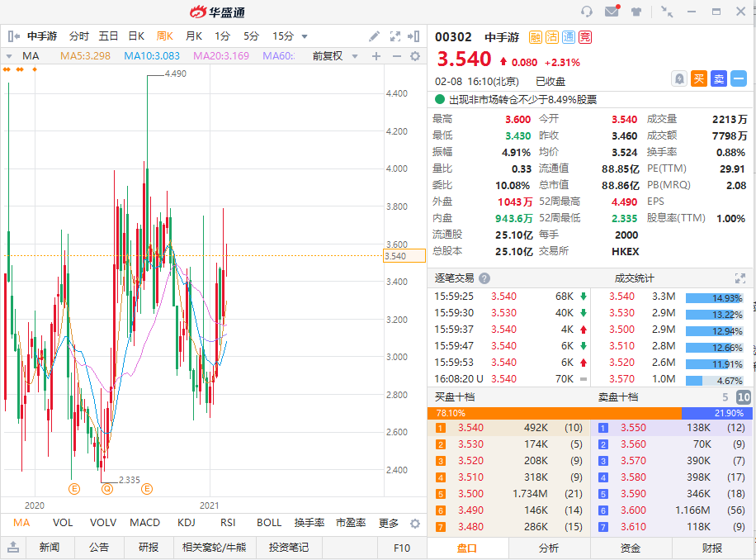The width and height of the screenshot is (756, 560).
Task: Expand the MA indicator dropdown triangle
Action: click(9, 56)
